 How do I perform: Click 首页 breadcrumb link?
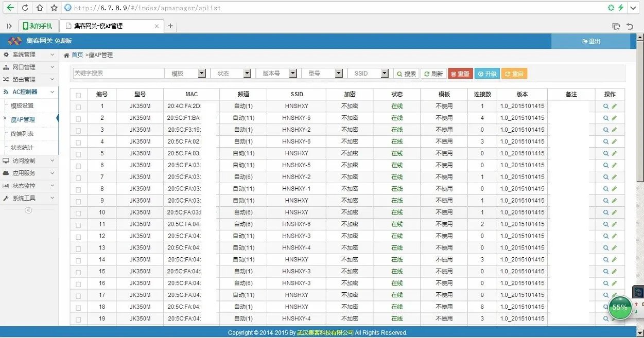77,55
